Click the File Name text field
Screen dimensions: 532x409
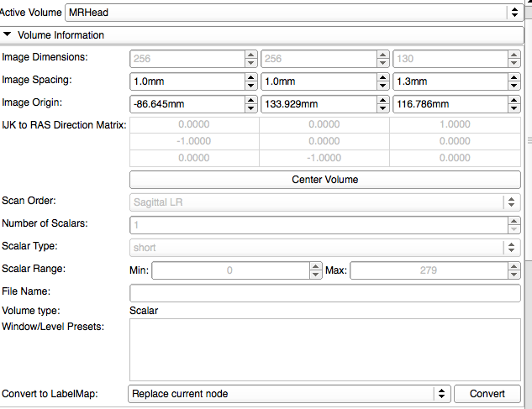324,293
